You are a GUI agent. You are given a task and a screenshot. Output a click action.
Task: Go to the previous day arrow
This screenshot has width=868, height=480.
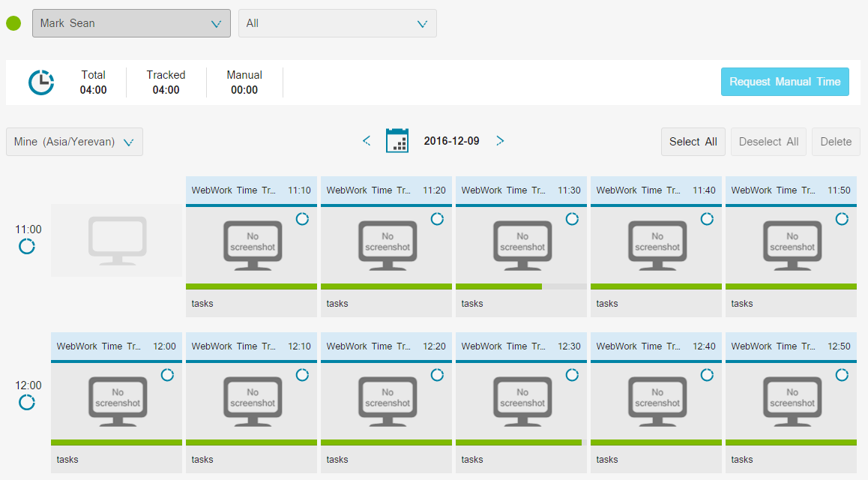(367, 140)
